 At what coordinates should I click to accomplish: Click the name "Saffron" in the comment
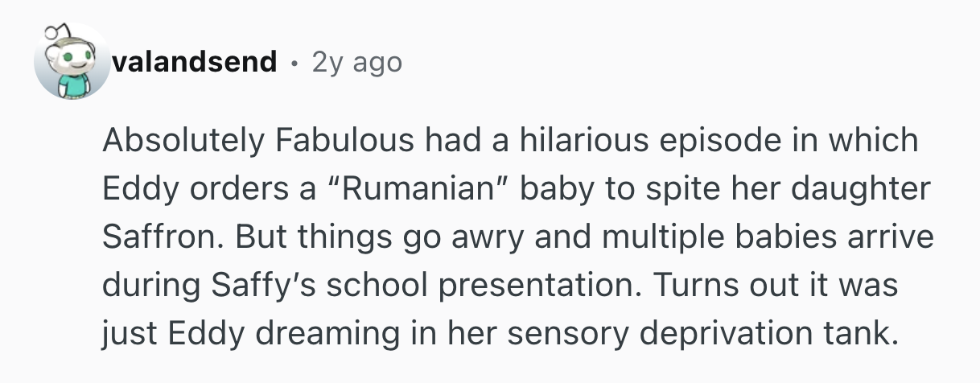click(x=162, y=237)
